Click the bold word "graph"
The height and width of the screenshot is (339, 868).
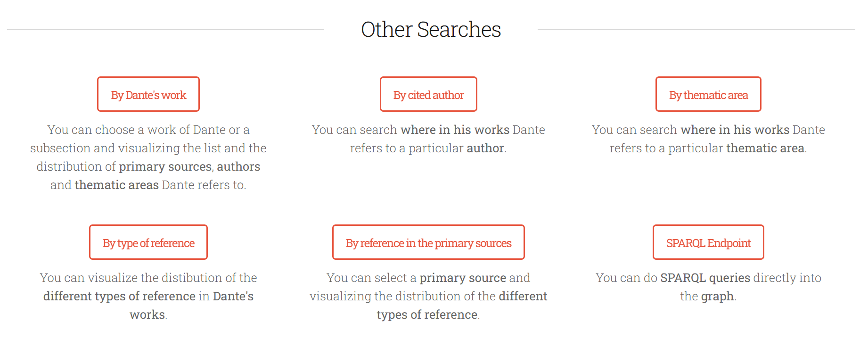[x=717, y=297]
